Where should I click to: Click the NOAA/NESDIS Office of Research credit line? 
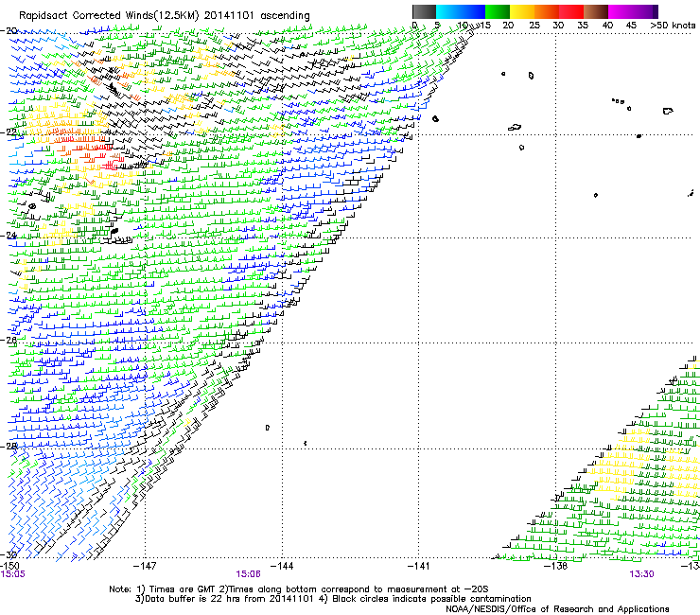[557, 609]
